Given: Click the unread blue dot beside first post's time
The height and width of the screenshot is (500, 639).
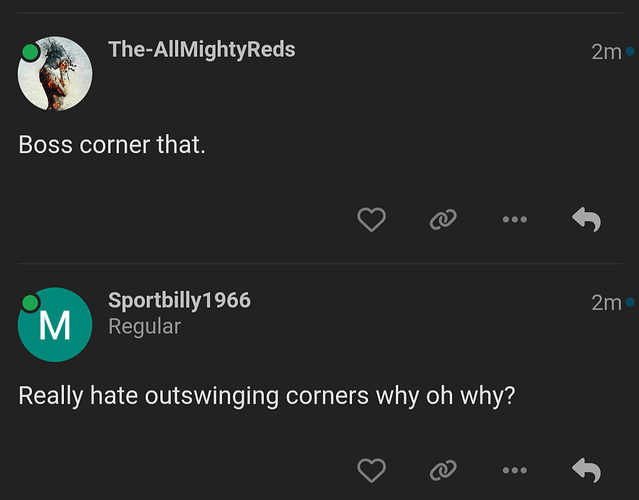Looking at the screenshot, I should pos(630,51).
